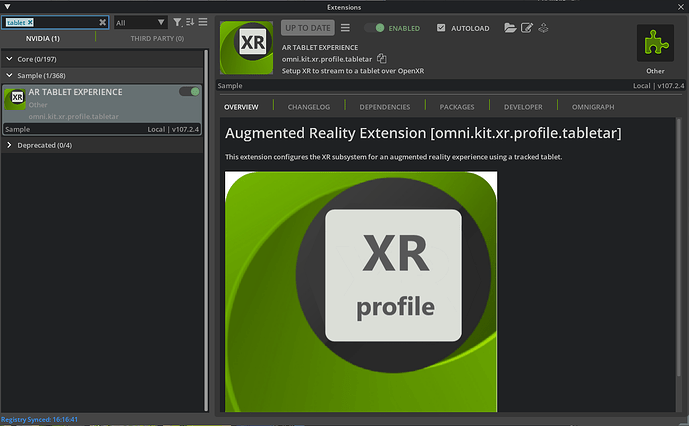Click the extension list vertical scrollbar
689x426 pixels.
coord(206,230)
